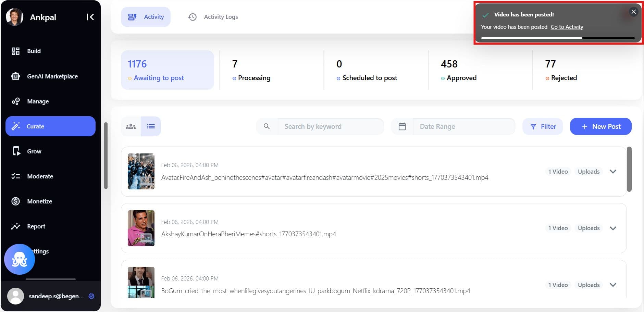Open the octopus assistant chat bubble
Screen dimensions: 644x312
coord(20,259)
